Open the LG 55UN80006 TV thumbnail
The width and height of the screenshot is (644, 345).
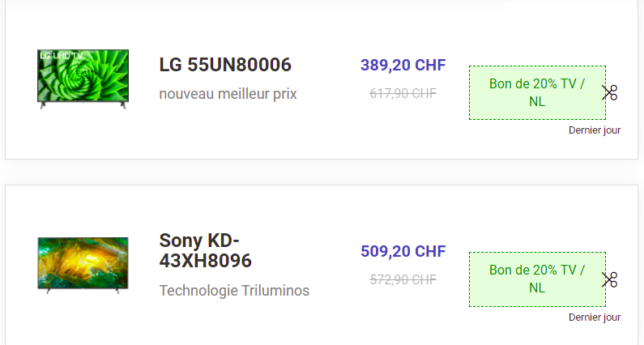(x=83, y=79)
